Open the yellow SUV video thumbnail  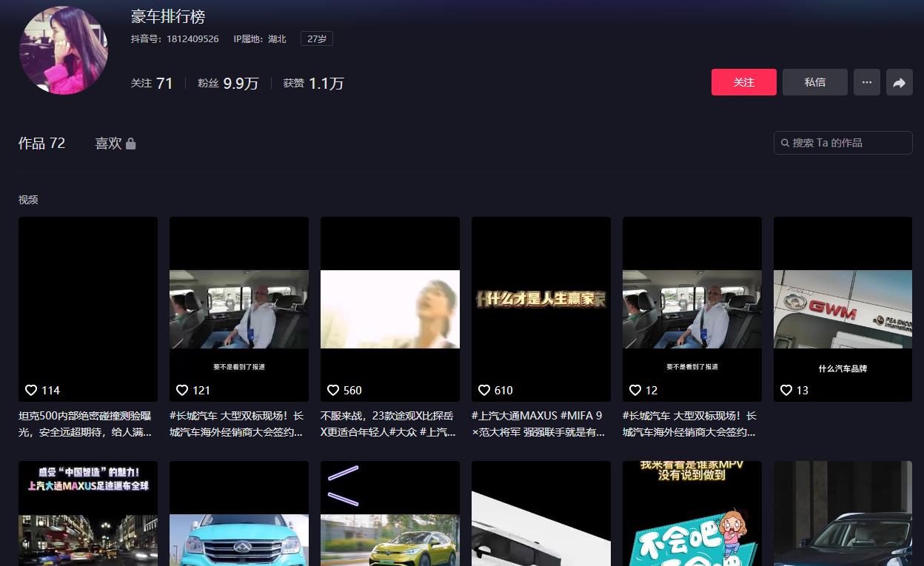390,513
